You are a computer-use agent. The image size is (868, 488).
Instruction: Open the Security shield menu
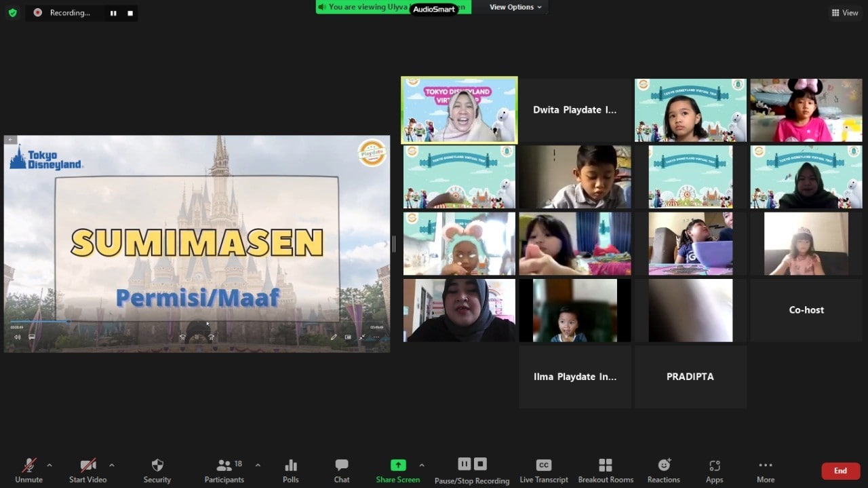click(157, 470)
